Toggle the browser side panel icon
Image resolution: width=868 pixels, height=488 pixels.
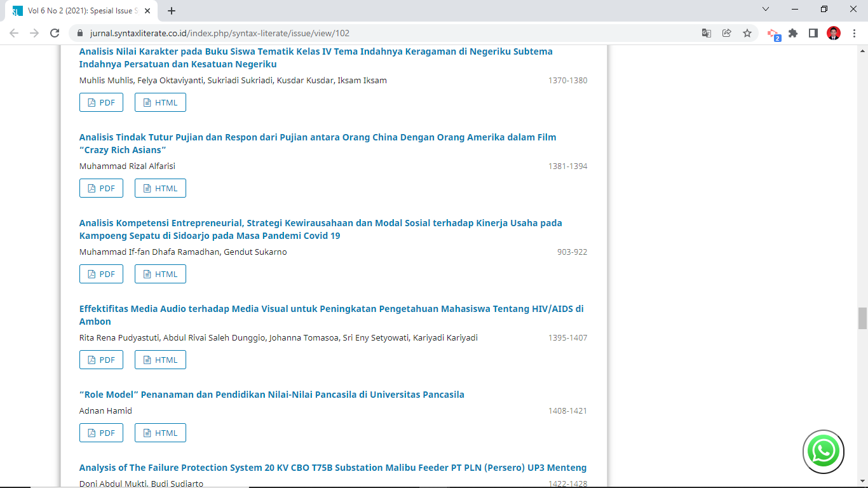(x=813, y=34)
